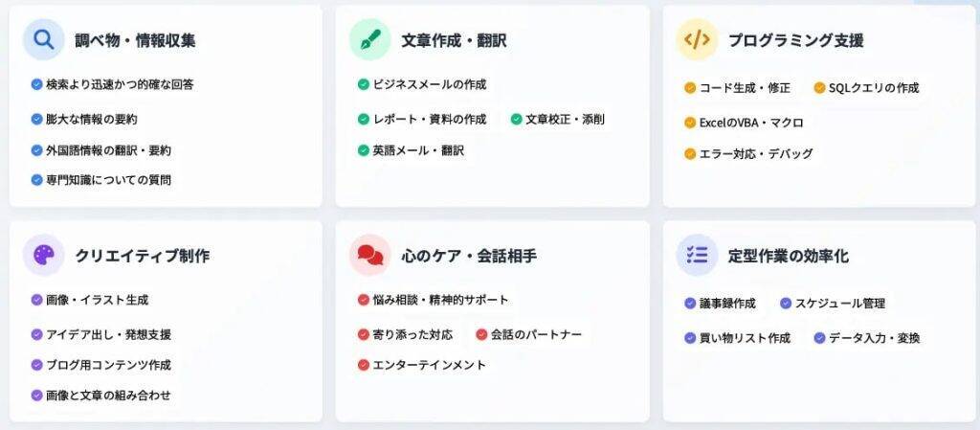
Task: Click checkmark beside コード生成・修正
Action: point(690,88)
